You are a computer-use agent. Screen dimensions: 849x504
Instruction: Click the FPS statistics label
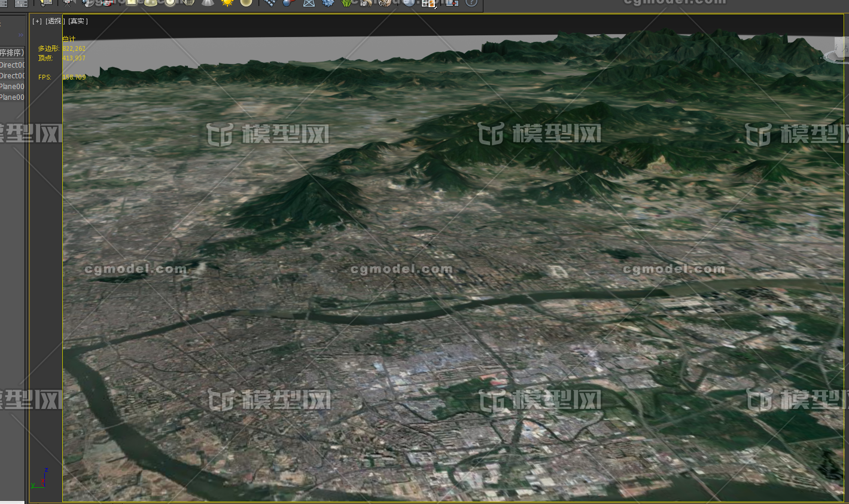point(45,77)
